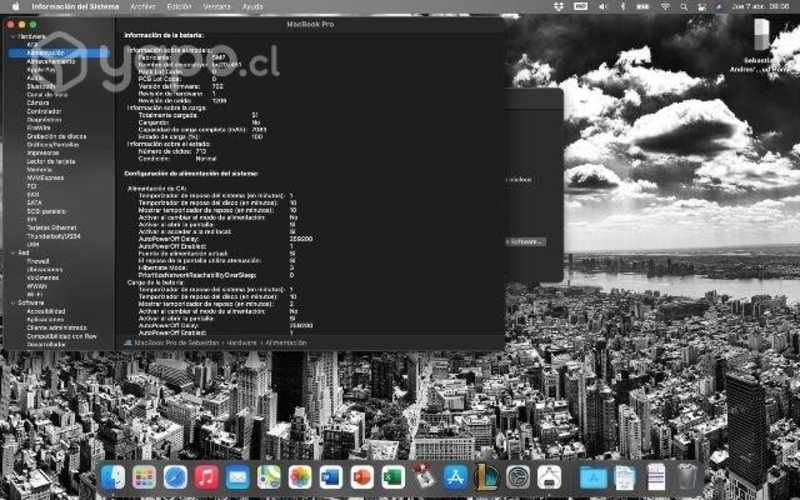Click the Dropbox menu bar icon

pos(559,7)
